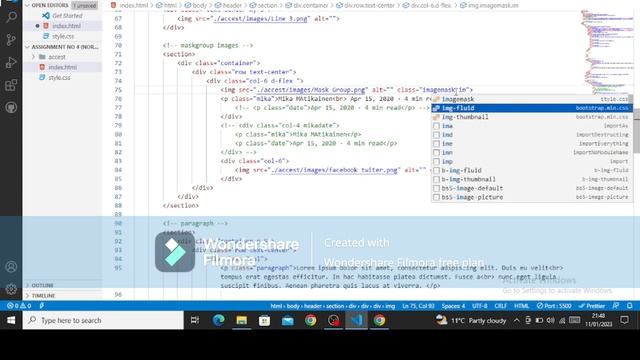
Task: Open File Explorer from taskbar
Action: [241, 320]
